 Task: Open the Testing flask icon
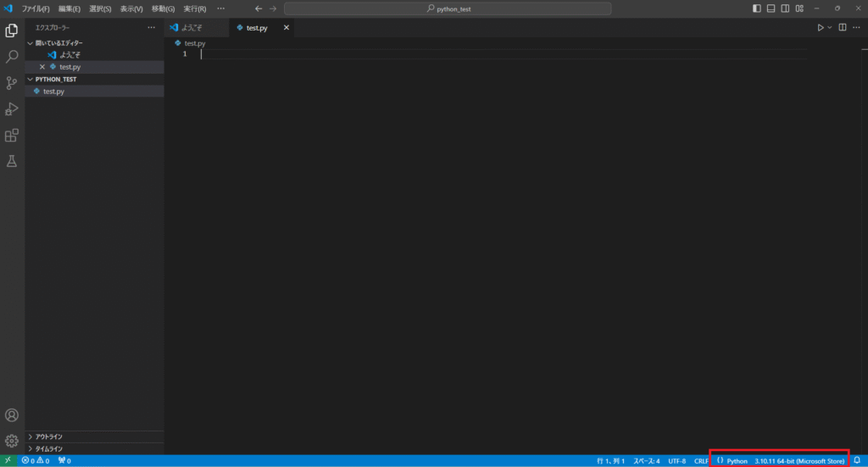pos(12,161)
